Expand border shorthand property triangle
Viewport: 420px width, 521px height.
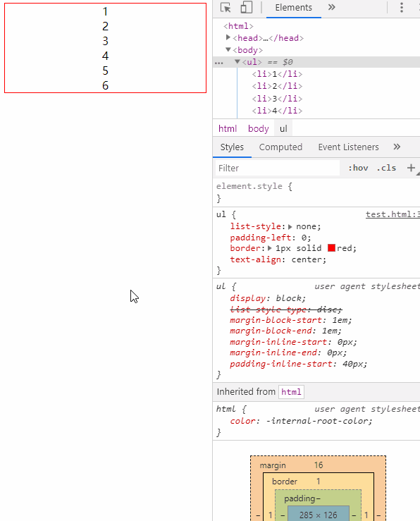click(x=270, y=248)
